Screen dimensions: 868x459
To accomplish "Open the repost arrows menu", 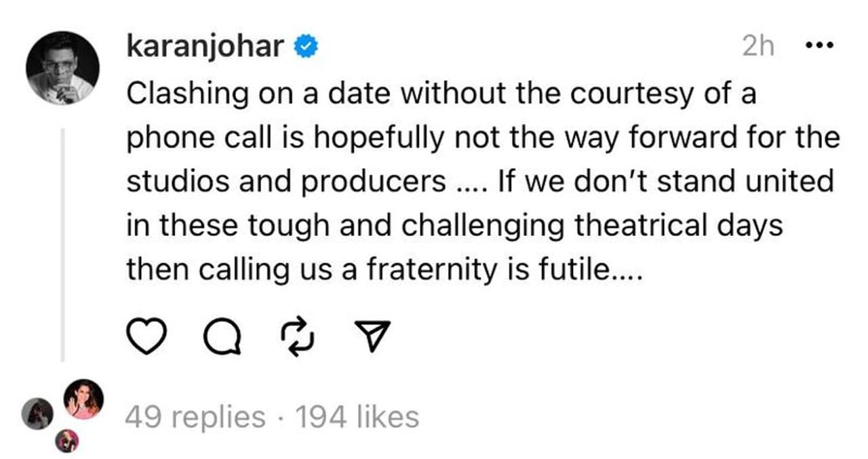I will click(298, 338).
